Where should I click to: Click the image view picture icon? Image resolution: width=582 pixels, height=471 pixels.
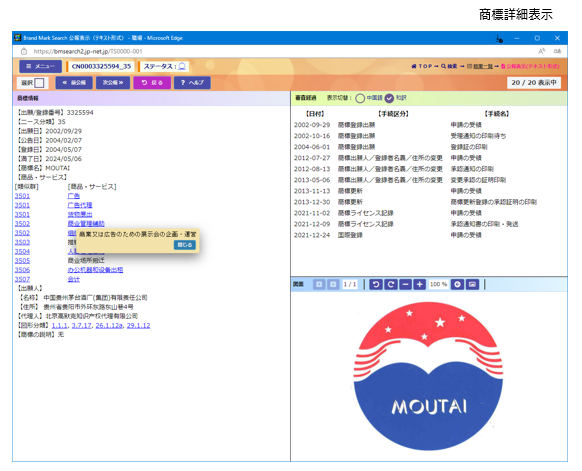(x=472, y=285)
